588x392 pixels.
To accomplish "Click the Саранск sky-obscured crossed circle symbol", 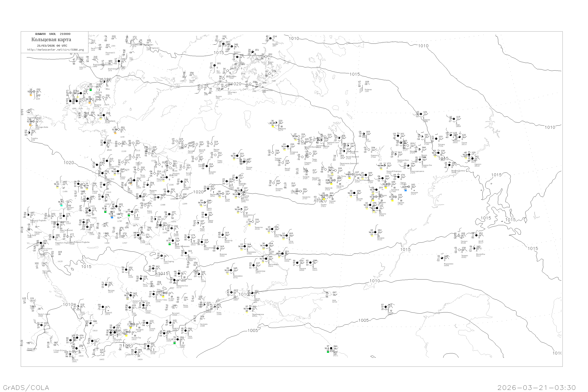I will point(396,197).
